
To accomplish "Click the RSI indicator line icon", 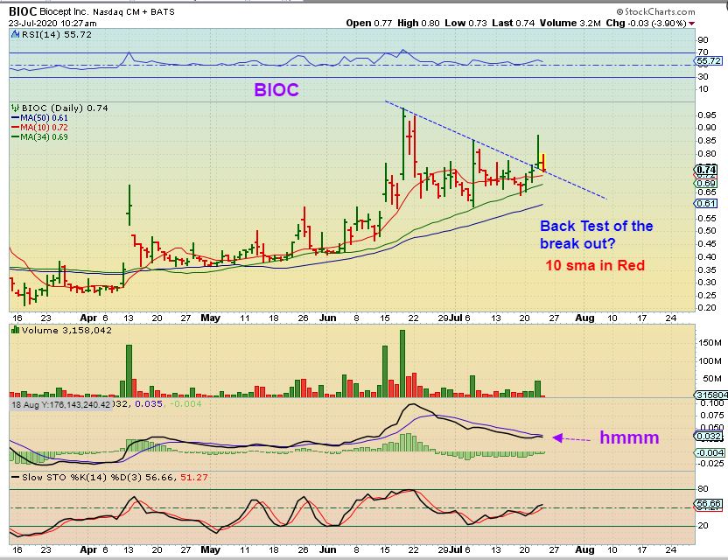I will pos(15,34).
